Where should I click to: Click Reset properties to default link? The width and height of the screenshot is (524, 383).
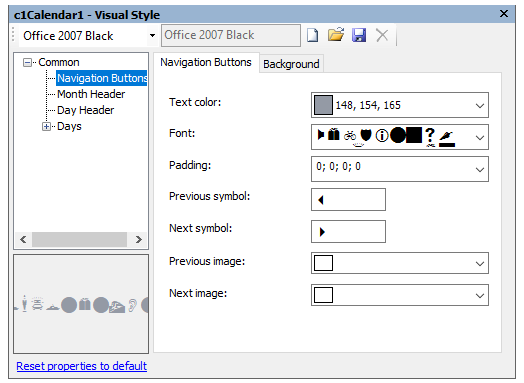pyautogui.click(x=82, y=366)
